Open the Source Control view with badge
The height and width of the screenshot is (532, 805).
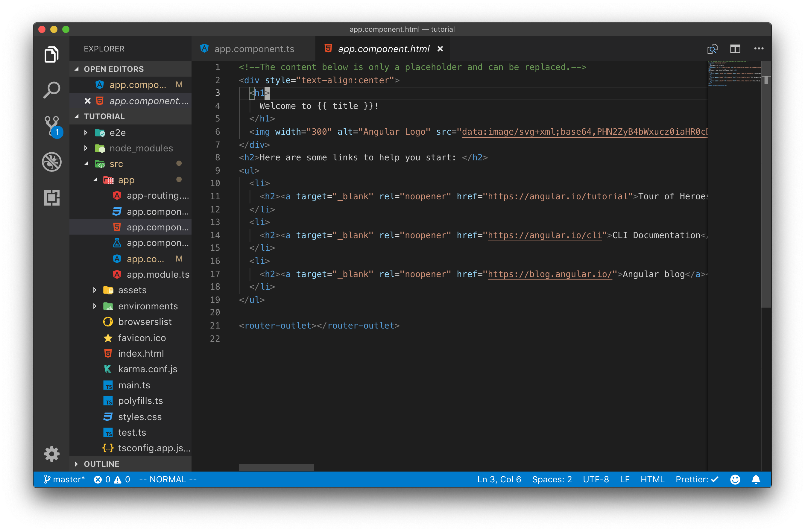pos(53,127)
